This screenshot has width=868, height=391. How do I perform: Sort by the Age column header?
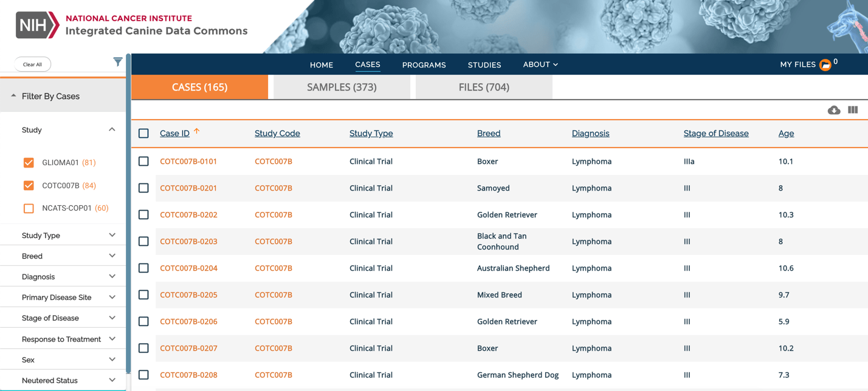pyautogui.click(x=786, y=133)
